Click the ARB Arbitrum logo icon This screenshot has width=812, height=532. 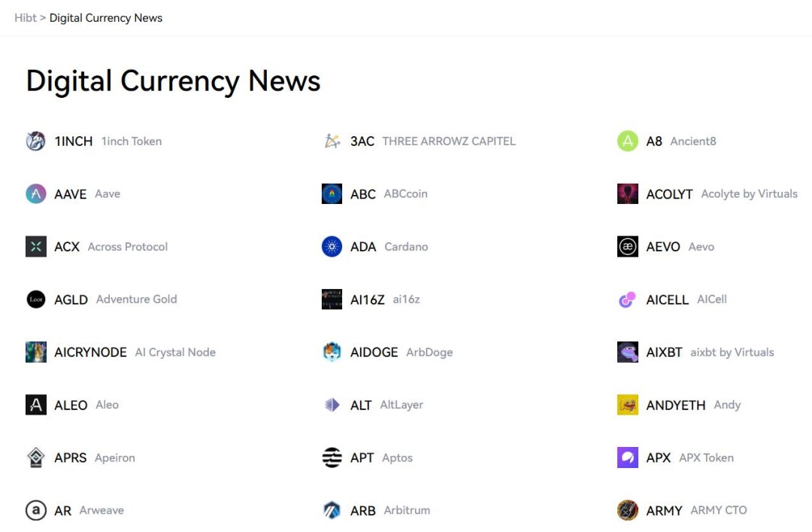click(x=332, y=510)
